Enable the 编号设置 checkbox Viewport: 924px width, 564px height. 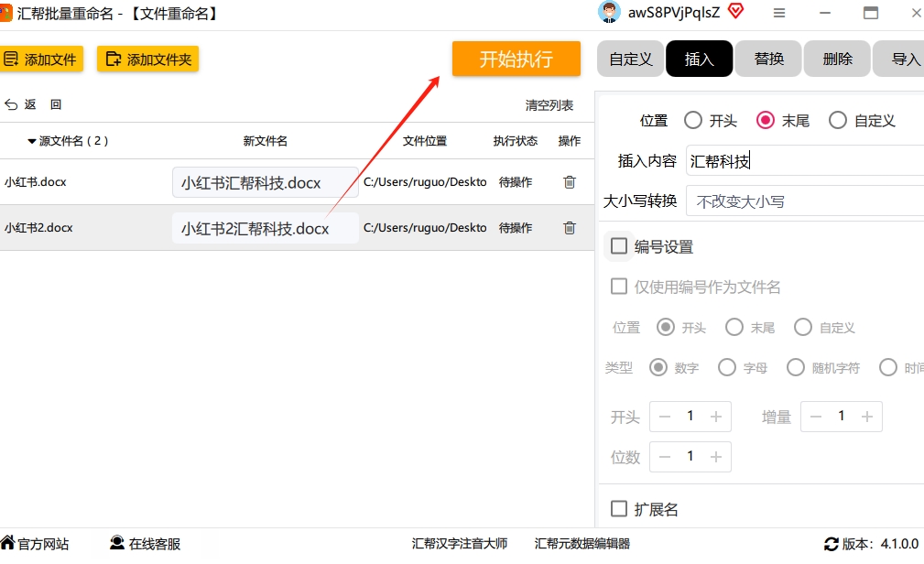[x=619, y=245]
